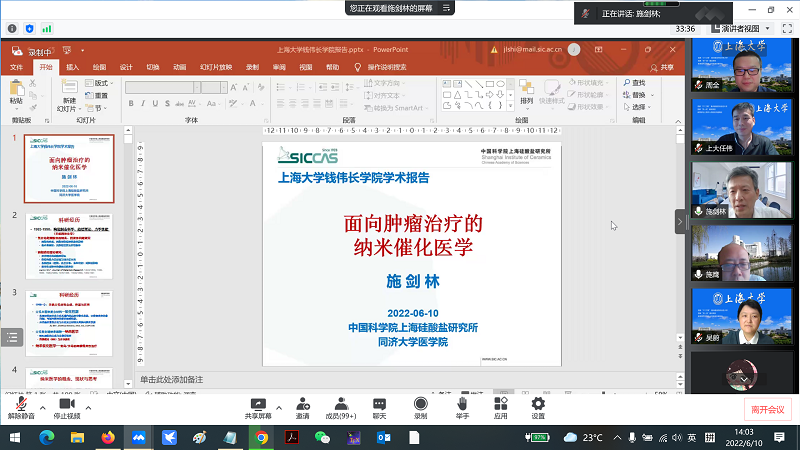Click the notes area placeholder text
The image size is (800, 450).
pyautogui.click(x=171, y=380)
